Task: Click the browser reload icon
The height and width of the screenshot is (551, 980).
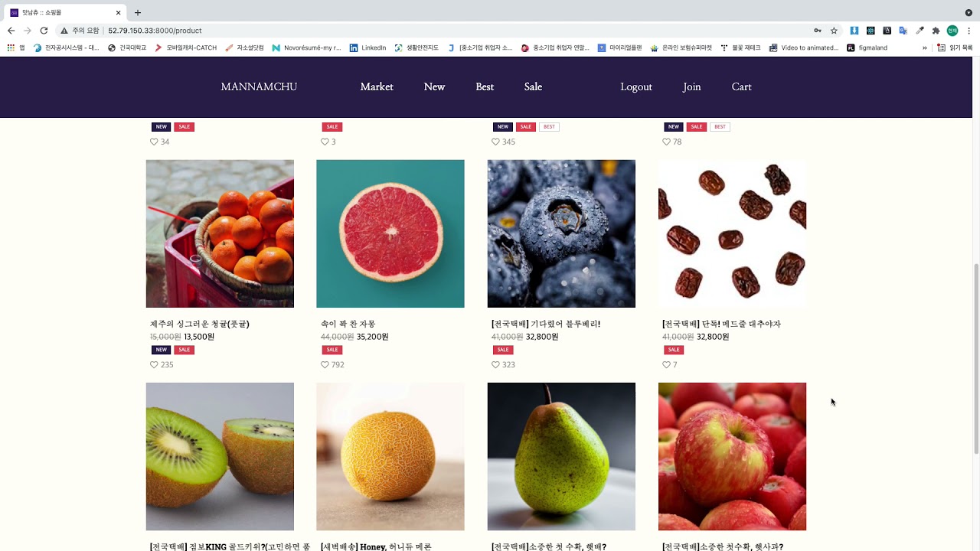Action: tap(44, 31)
